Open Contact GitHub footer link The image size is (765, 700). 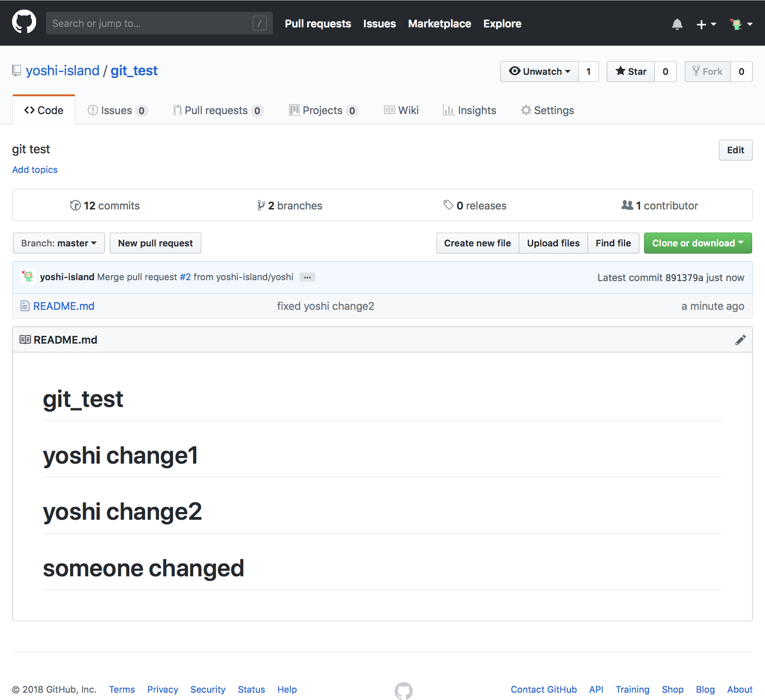point(544,690)
